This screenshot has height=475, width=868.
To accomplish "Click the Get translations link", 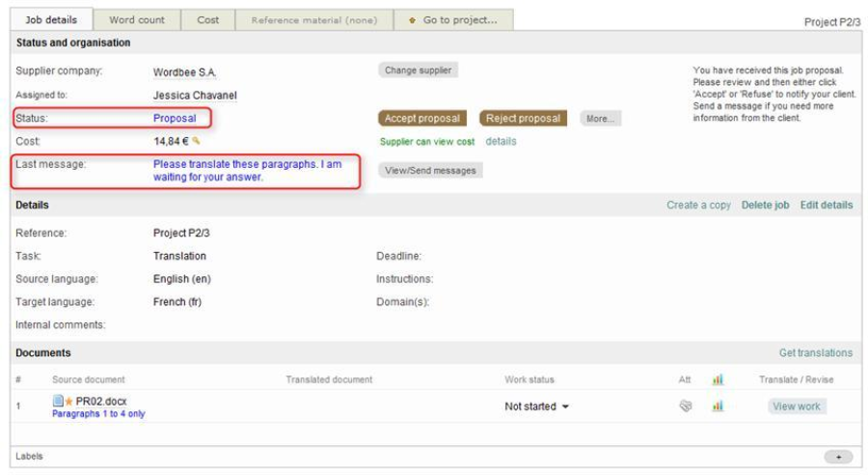I will pos(816,353).
